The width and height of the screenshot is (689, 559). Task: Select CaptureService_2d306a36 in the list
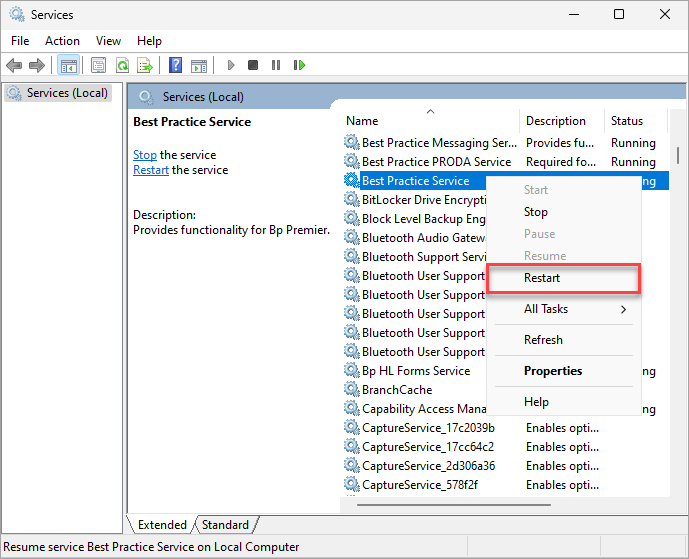click(x=505, y=465)
